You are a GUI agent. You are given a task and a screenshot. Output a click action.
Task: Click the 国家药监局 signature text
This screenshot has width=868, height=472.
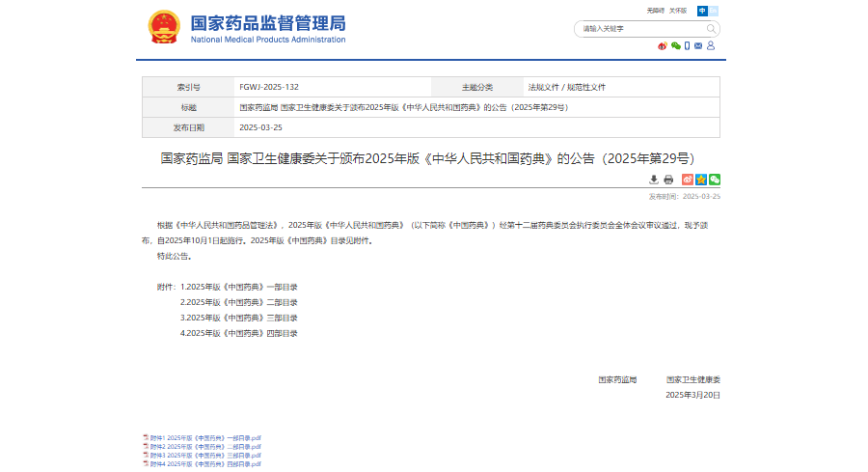pyautogui.click(x=617, y=380)
